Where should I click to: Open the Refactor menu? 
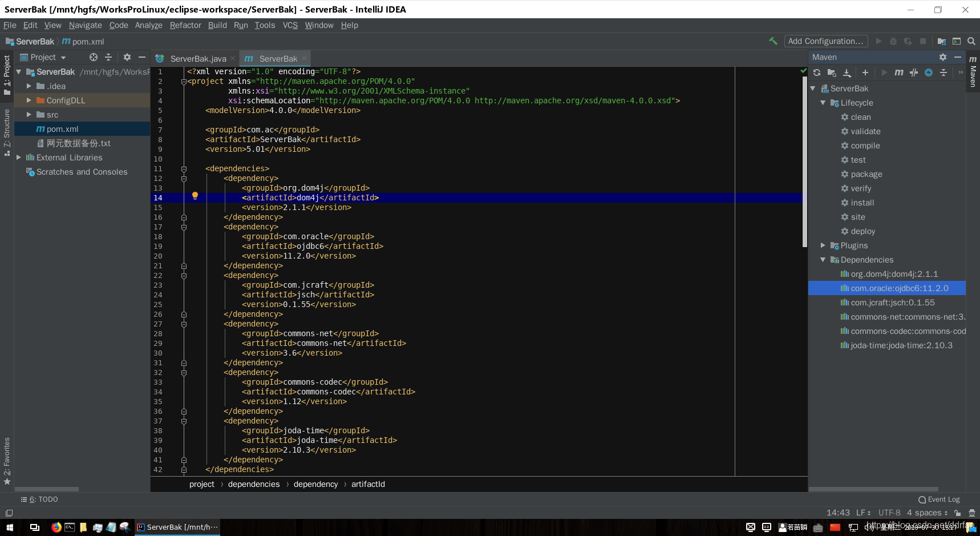(x=185, y=25)
